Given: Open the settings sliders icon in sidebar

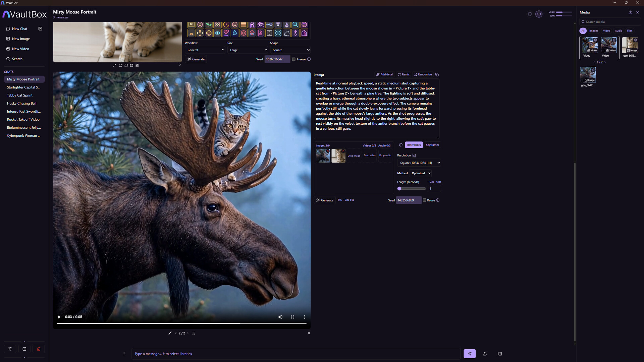Looking at the screenshot, I should pyautogui.click(x=10, y=349).
